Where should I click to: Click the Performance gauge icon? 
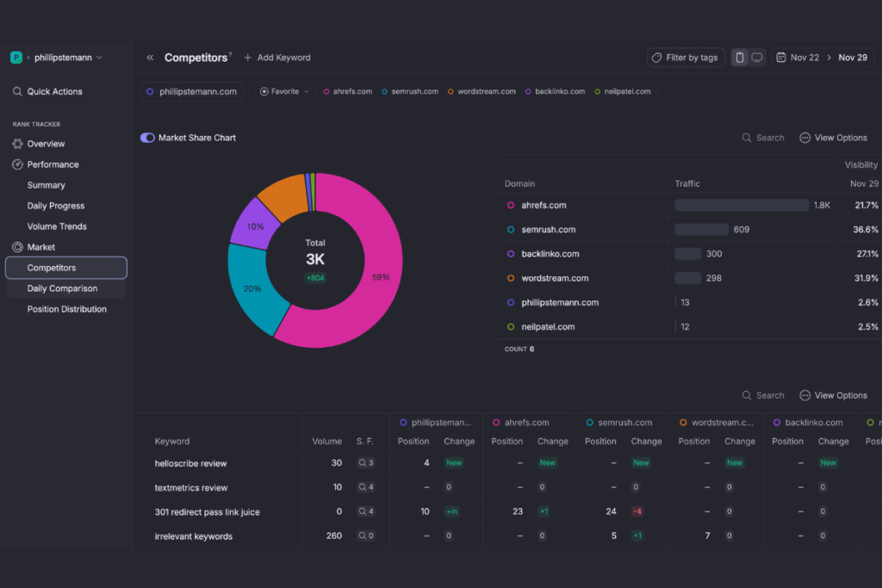tap(17, 164)
